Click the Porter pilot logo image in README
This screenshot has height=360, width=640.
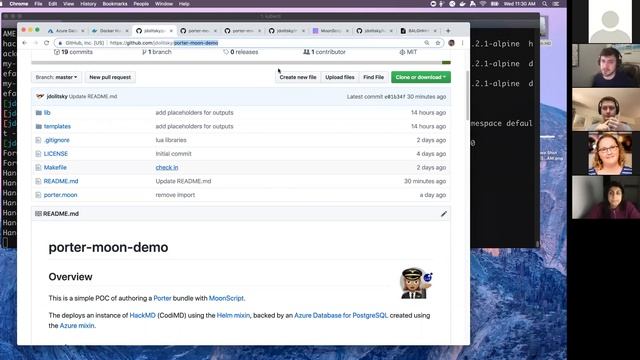point(416,283)
